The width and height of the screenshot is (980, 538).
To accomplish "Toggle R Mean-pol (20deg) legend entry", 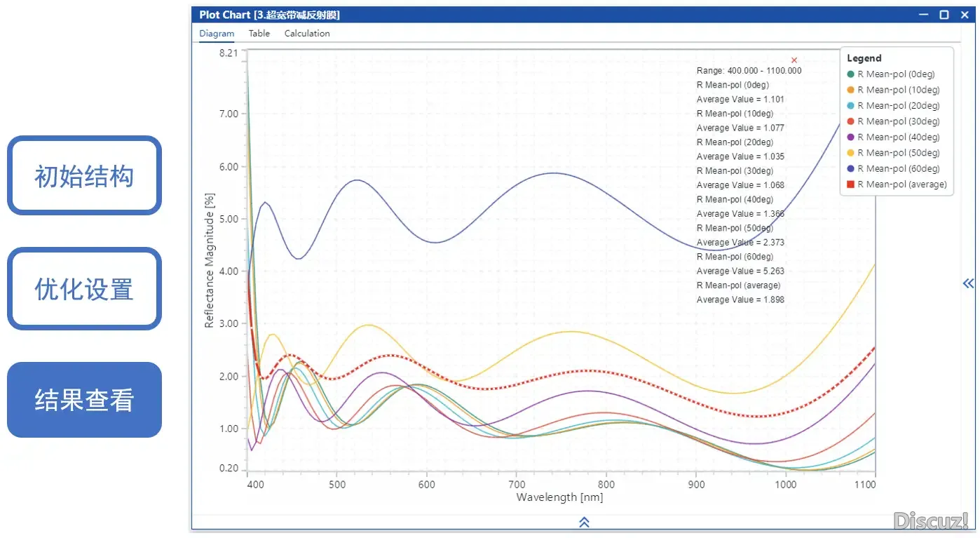I will (898, 105).
